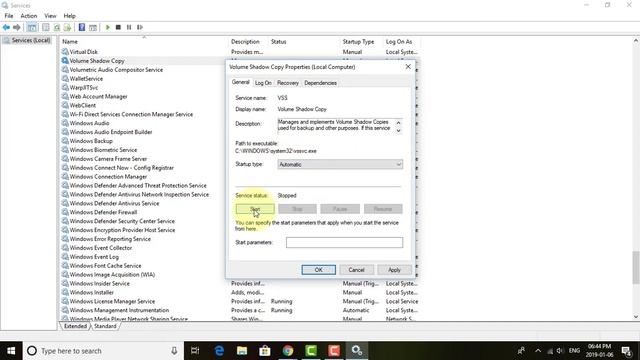The image size is (640, 360).
Task: Open the Action menu
Action: 29,16
